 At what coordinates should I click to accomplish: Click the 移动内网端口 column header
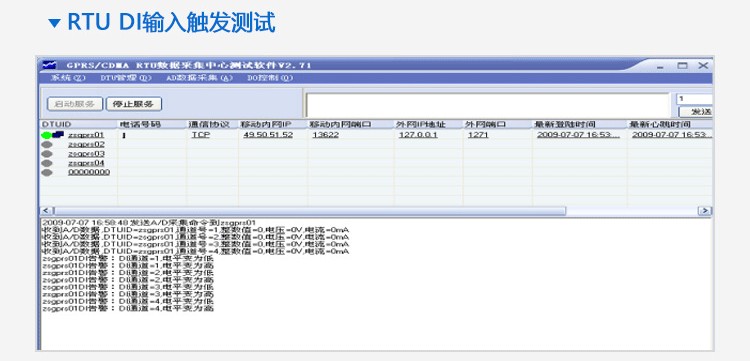(x=351, y=125)
